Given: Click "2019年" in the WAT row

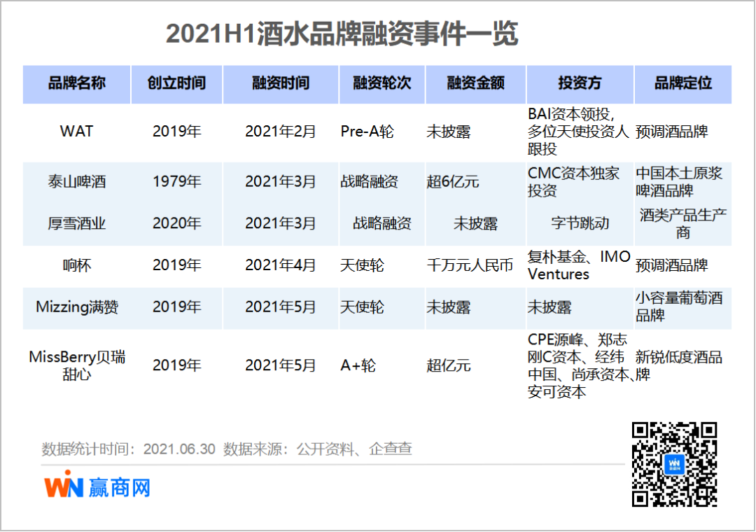Looking at the screenshot, I should pyautogui.click(x=176, y=131).
